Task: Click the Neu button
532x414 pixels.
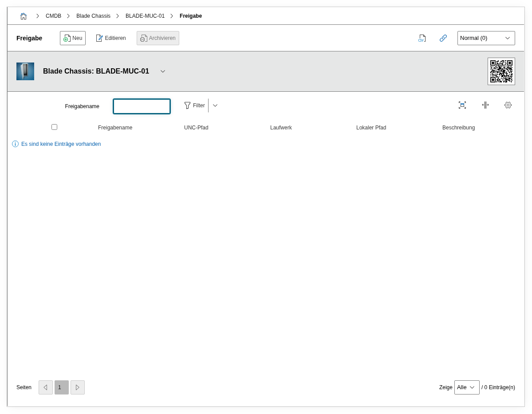Action: 73,38
